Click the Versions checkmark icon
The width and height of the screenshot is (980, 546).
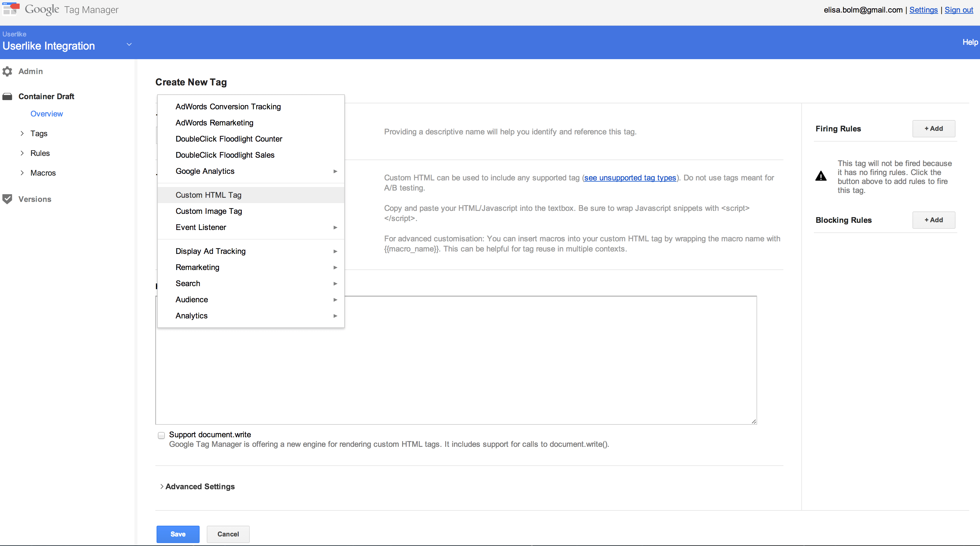point(7,199)
